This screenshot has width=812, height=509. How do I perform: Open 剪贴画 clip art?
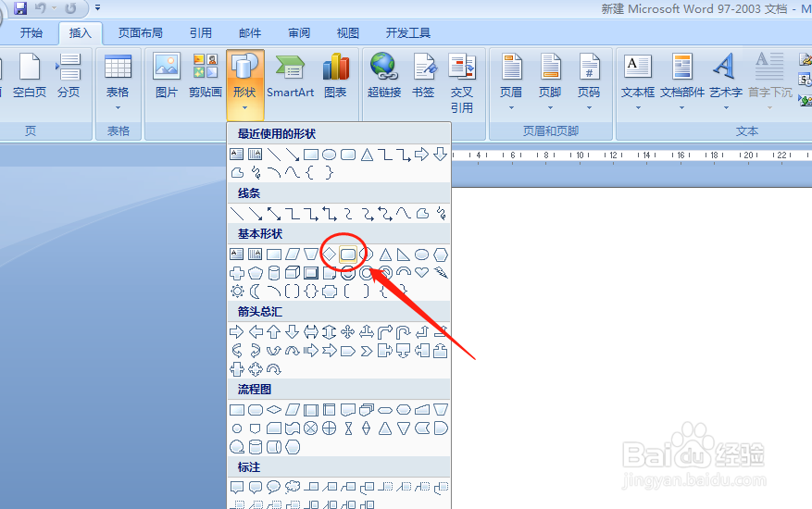coord(206,76)
